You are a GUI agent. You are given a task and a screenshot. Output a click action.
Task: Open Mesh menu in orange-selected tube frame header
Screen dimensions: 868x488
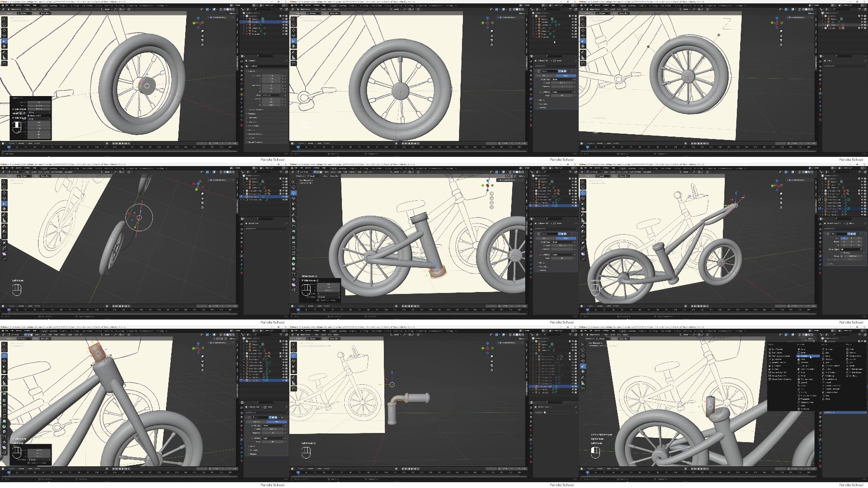click(345, 172)
